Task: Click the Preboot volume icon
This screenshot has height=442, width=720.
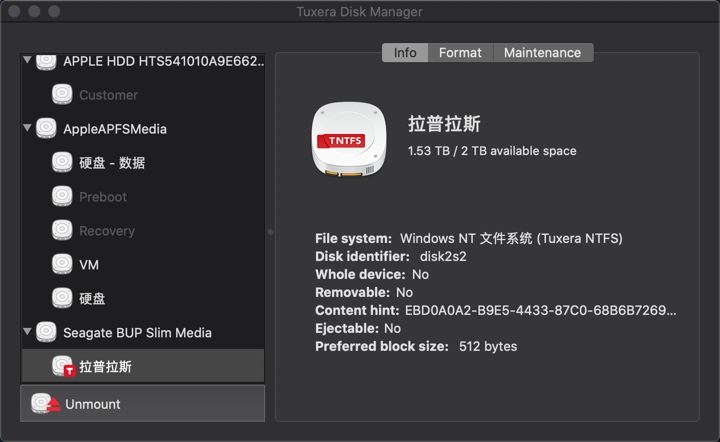Action: 62,196
